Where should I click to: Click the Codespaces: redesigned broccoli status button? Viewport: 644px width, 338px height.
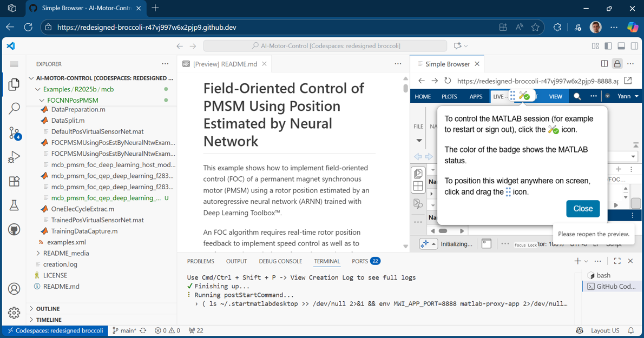(x=55, y=330)
